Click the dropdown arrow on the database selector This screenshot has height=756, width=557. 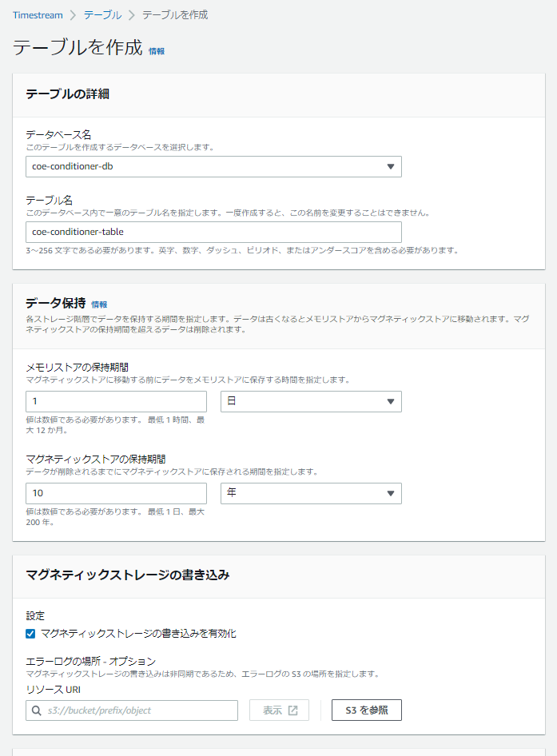[391, 166]
